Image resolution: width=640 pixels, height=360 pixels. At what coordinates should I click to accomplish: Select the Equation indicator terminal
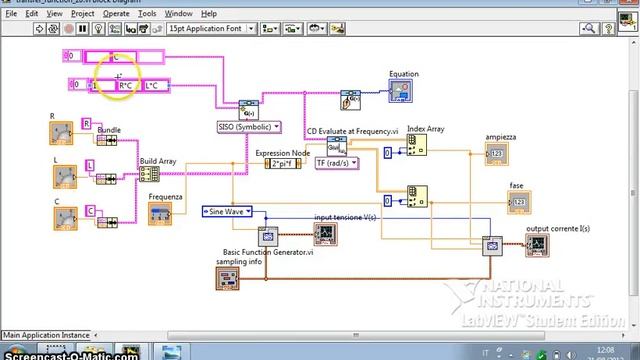tap(400, 91)
